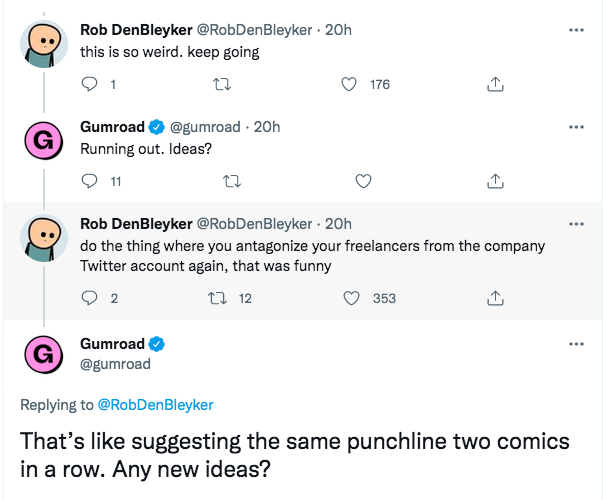
Task: Like Gumroad's "Running out. Ideas?" tweet
Action: tap(363, 181)
